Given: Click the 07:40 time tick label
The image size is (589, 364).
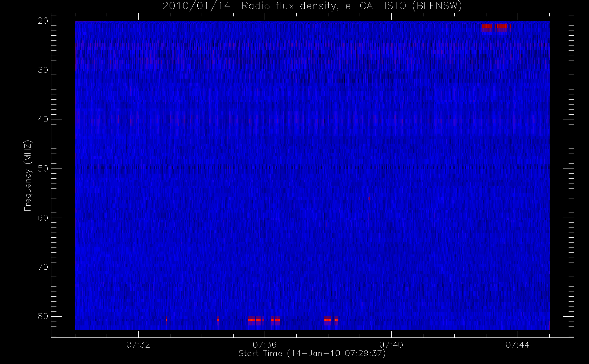Looking at the screenshot, I should (x=391, y=345).
